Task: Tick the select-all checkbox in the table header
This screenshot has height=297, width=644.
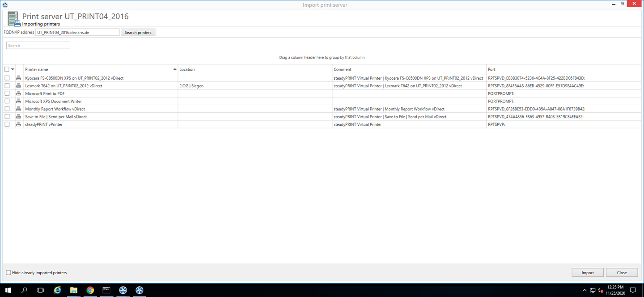Action: pyautogui.click(x=7, y=69)
